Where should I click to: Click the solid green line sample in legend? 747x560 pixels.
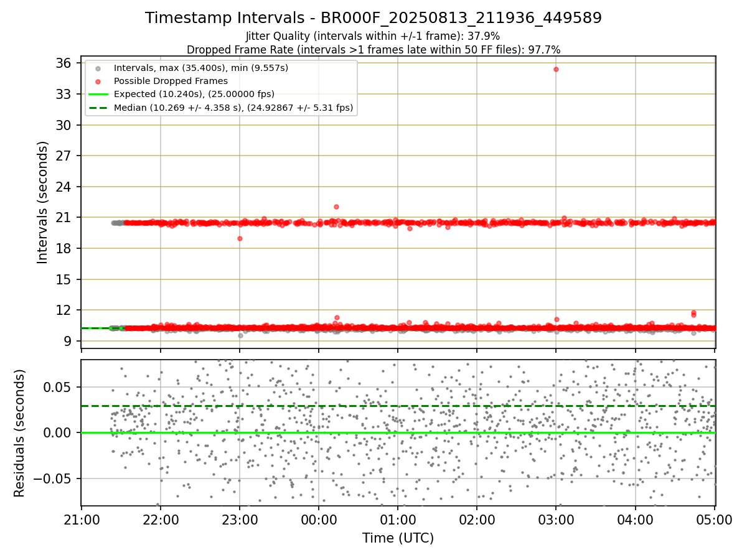(98, 95)
